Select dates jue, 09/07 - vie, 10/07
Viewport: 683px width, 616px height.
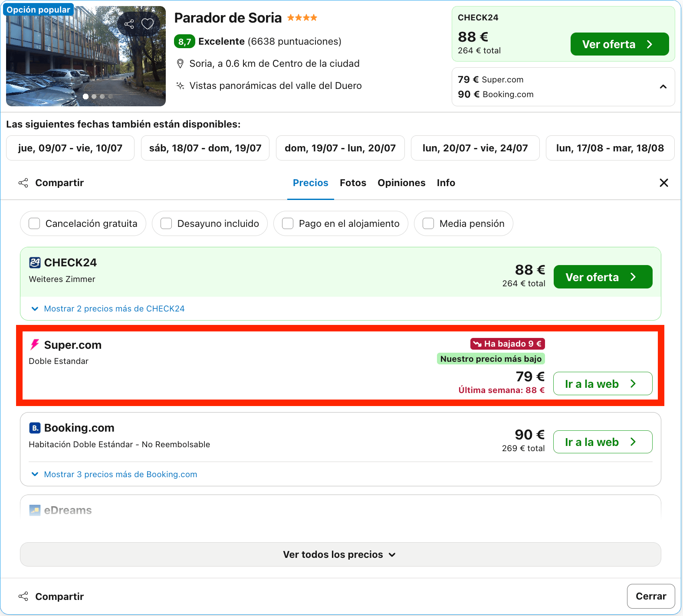(x=70, y=148)
